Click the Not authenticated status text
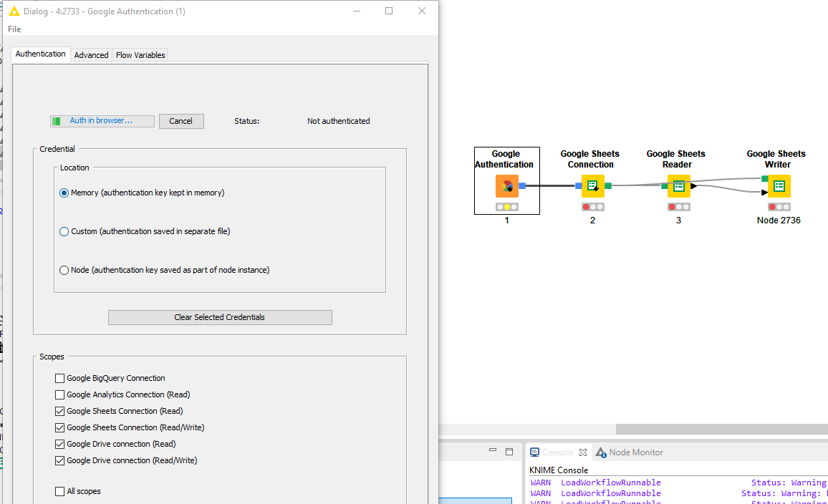 pyautogui.click(x=339, y=121)
